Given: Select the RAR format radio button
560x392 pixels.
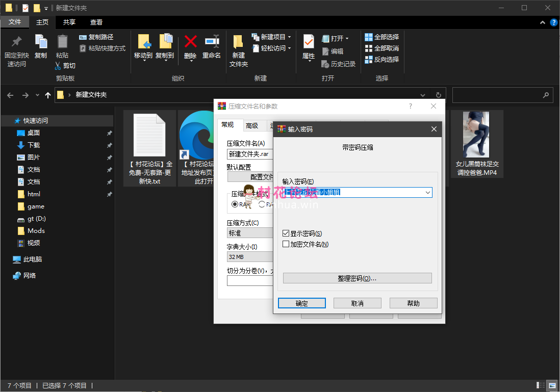Looking at the screenshot, I should click(235, 204).
